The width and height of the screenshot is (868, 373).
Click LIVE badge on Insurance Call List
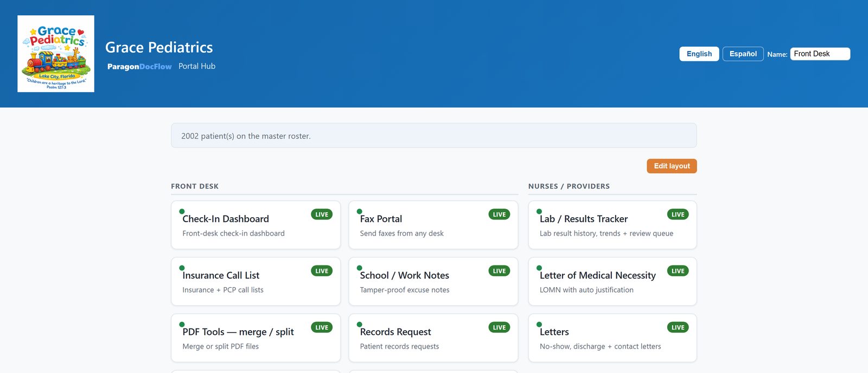(x=322, y=271)
